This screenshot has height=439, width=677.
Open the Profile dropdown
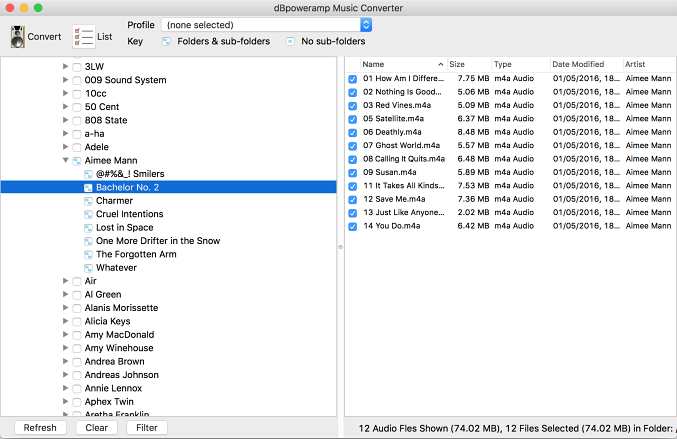pyautogui.click(x=266, y=24)
